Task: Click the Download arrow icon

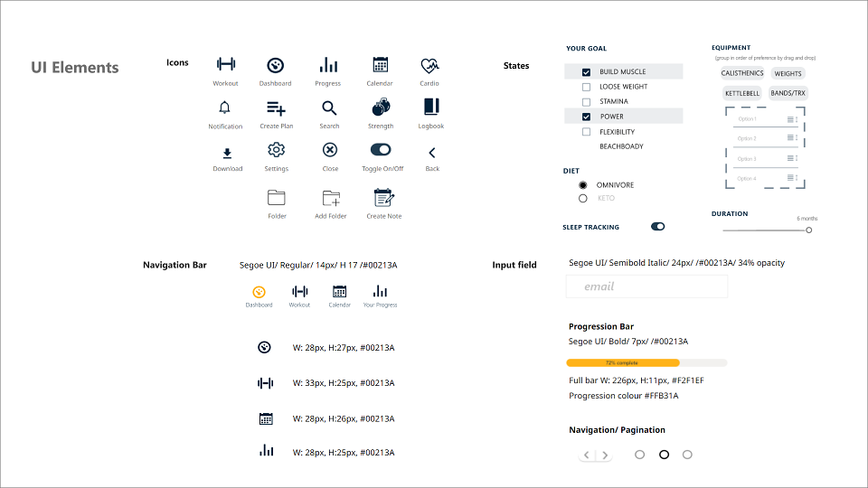Action: [x=227, y=154]
